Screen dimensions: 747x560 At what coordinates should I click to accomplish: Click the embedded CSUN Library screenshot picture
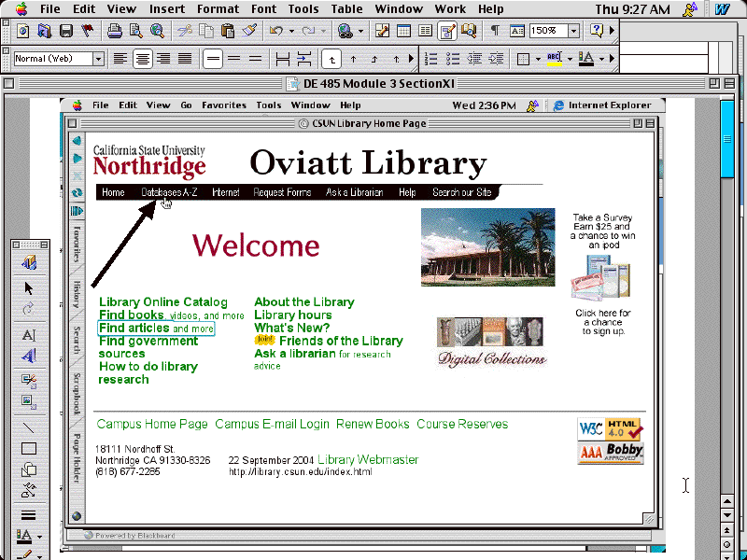click(362, 324)
